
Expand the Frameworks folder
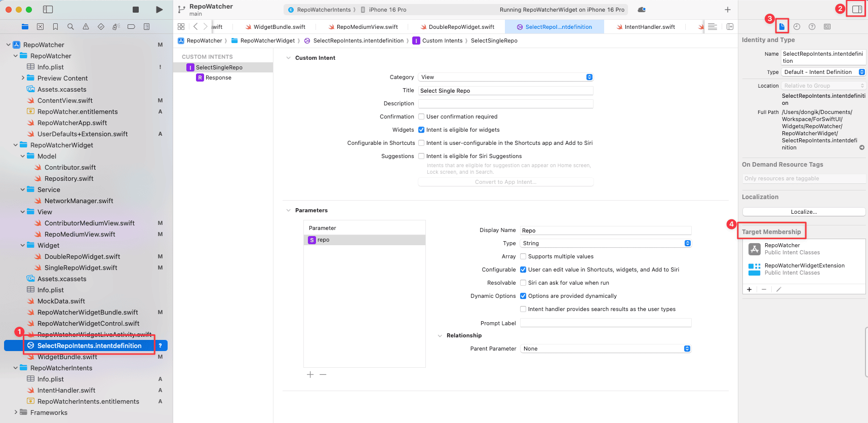point(16,412)
